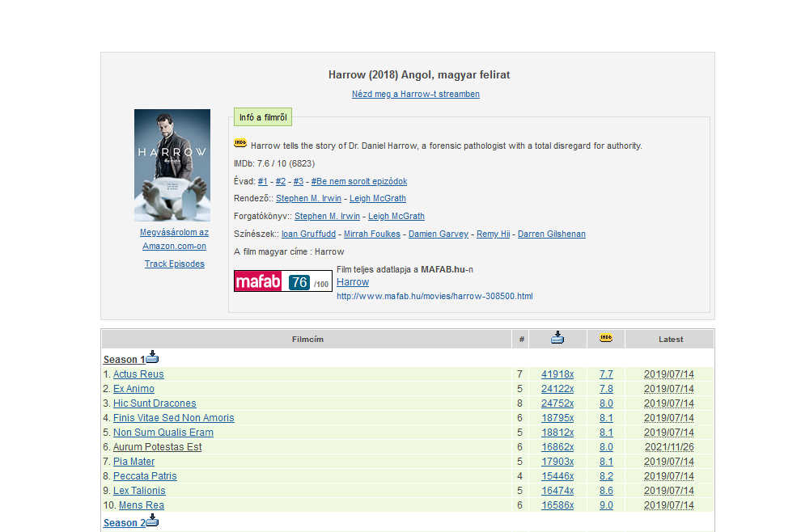
Task: Open season #2 link in Évad row
Action: (x=281, y=181)
